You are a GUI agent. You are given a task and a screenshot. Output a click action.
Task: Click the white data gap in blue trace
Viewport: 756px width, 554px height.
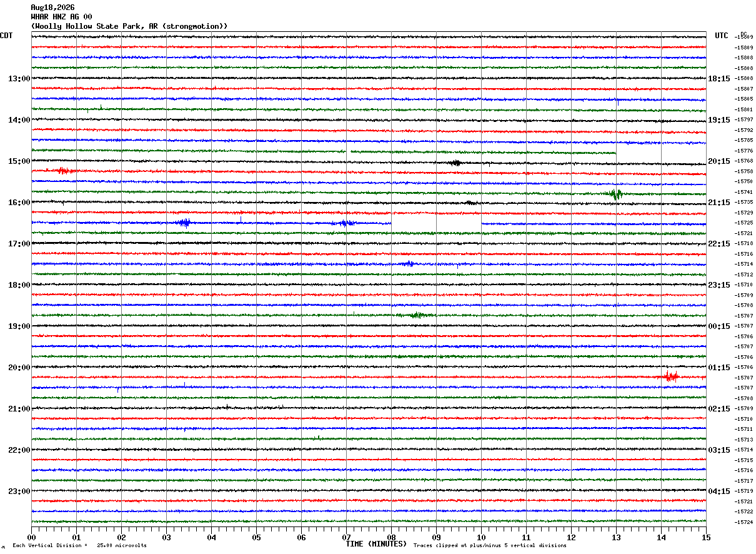[436, 223]
